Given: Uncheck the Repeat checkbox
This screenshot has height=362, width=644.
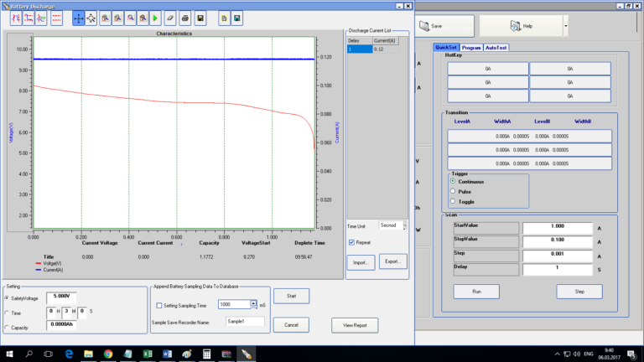Looking at the screenshot, I should click(x=351, y=242).
